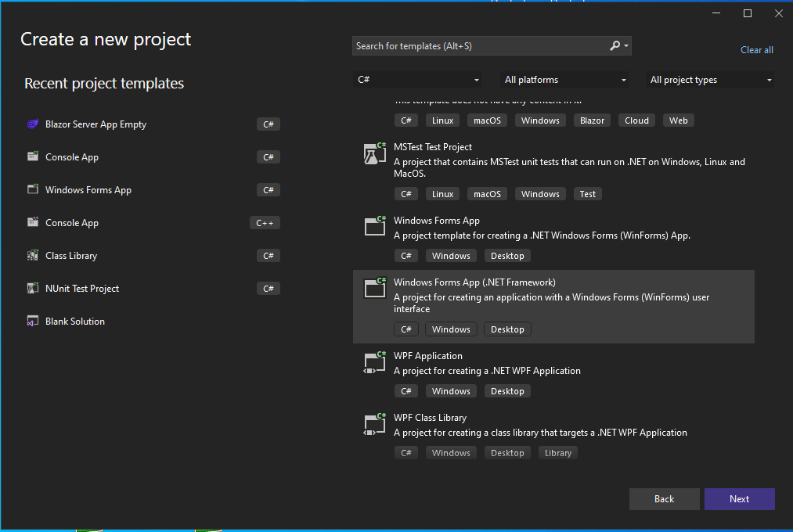Image resolution: width=793 pixels, height=532 pixels.
Task: Click the Class Library template icon
Action: click(32, 256)
